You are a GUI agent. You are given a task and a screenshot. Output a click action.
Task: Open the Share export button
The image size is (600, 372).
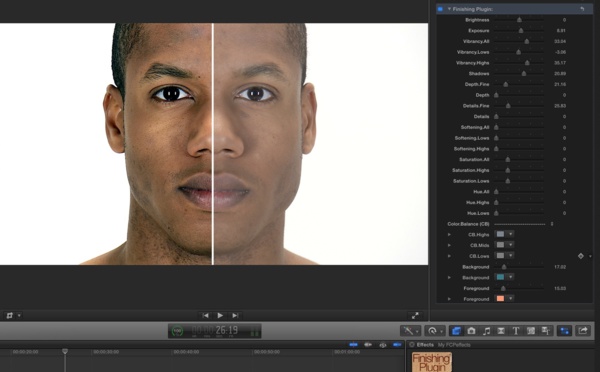tap(583, 331)
